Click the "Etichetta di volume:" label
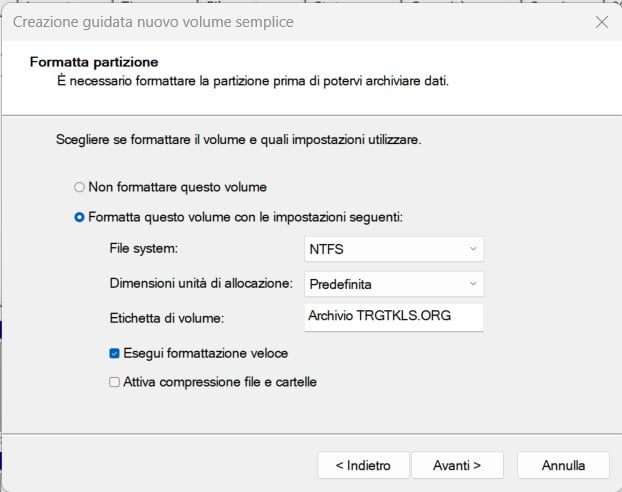Image resolution: width=622 pixels, height=492 pixels. (x=166, y=318)
